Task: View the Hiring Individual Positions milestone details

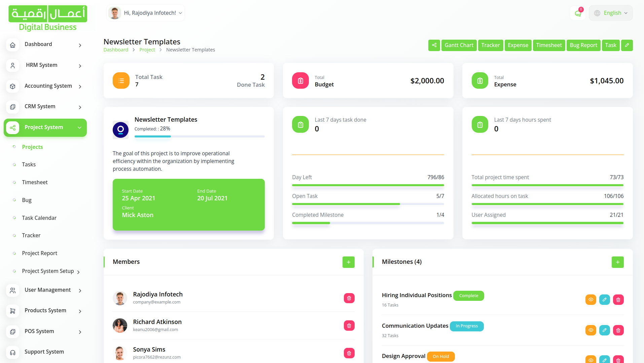Action: coord(591,299)
